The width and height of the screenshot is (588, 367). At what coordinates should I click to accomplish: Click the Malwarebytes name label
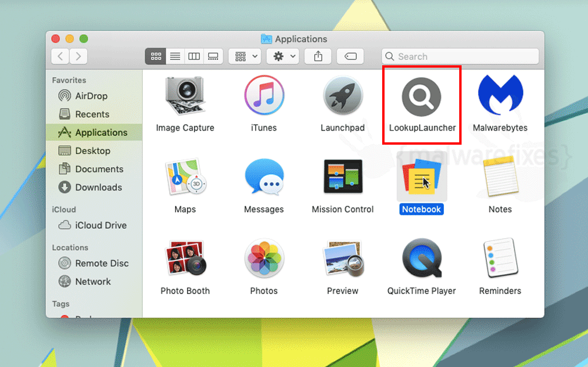[x=500, y=128]
